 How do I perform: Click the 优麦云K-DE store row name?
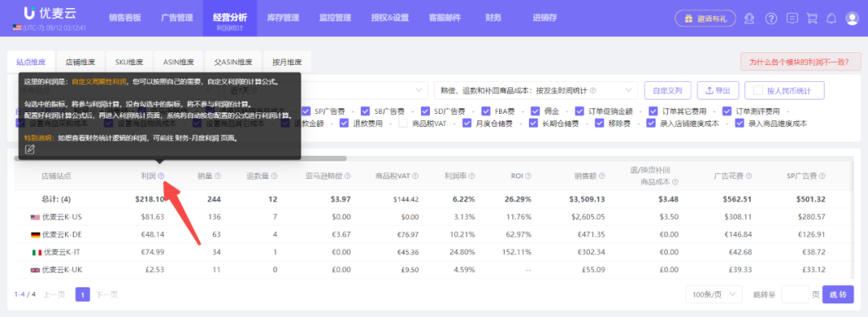tap(62, 234)
